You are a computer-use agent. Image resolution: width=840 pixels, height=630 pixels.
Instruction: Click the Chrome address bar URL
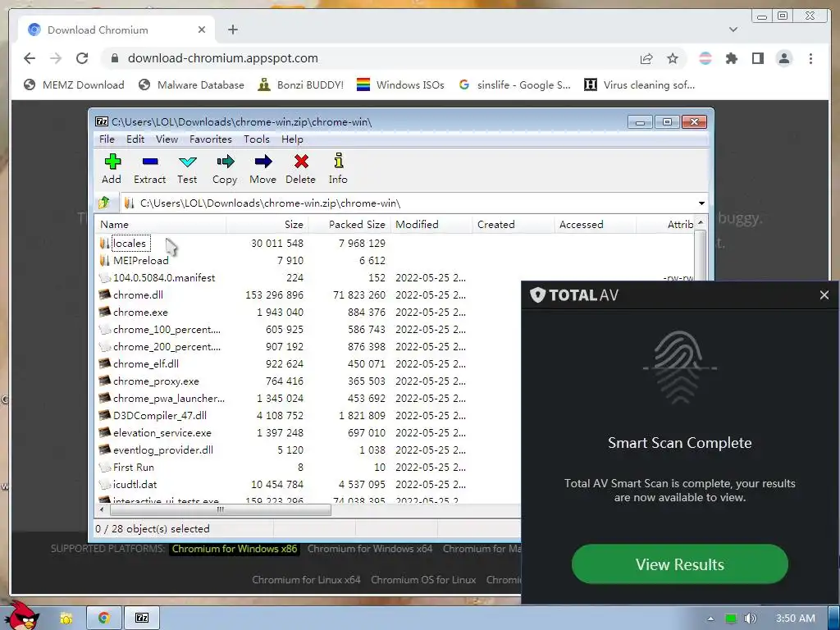pyautogui.click(x=222, y=58)
